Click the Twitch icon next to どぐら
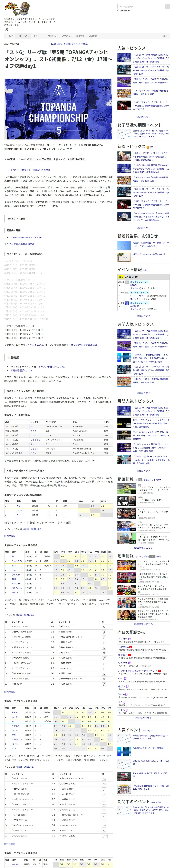The image size is (174, 868). [x=127, y=710]
